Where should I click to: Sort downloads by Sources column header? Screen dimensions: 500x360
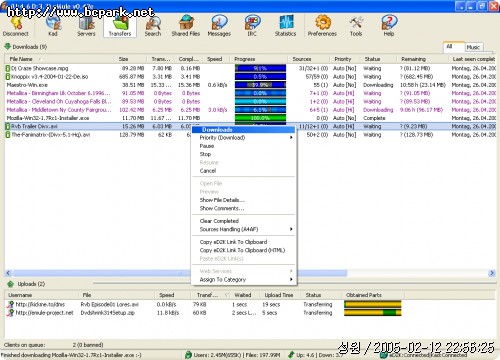[309, 59]
